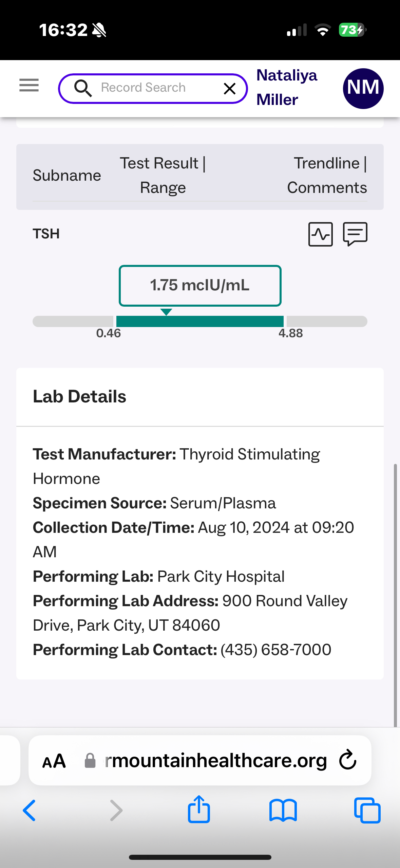Open Safari bookmarks

(x=283, y=810)
